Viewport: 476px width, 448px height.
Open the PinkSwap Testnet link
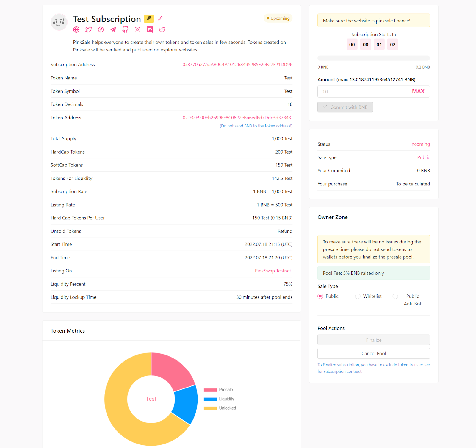273,271
